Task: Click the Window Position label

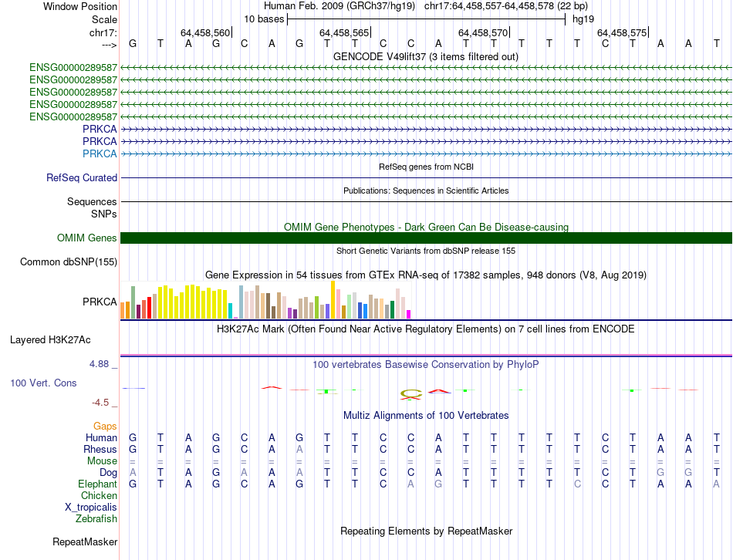Action: coord(80,6)
